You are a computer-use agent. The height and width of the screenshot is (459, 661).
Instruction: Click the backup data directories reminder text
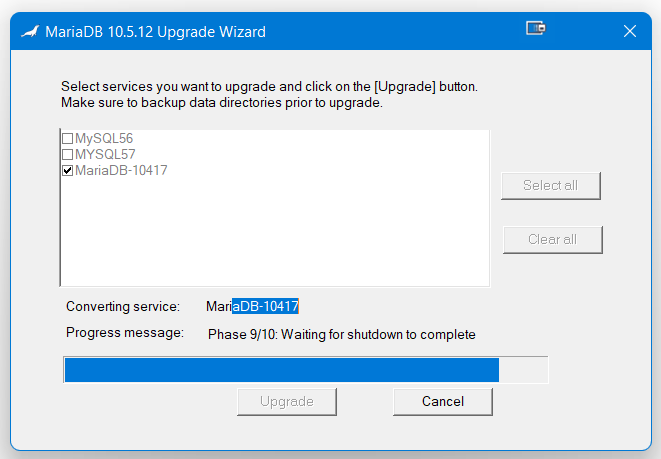tap(222, 102)
